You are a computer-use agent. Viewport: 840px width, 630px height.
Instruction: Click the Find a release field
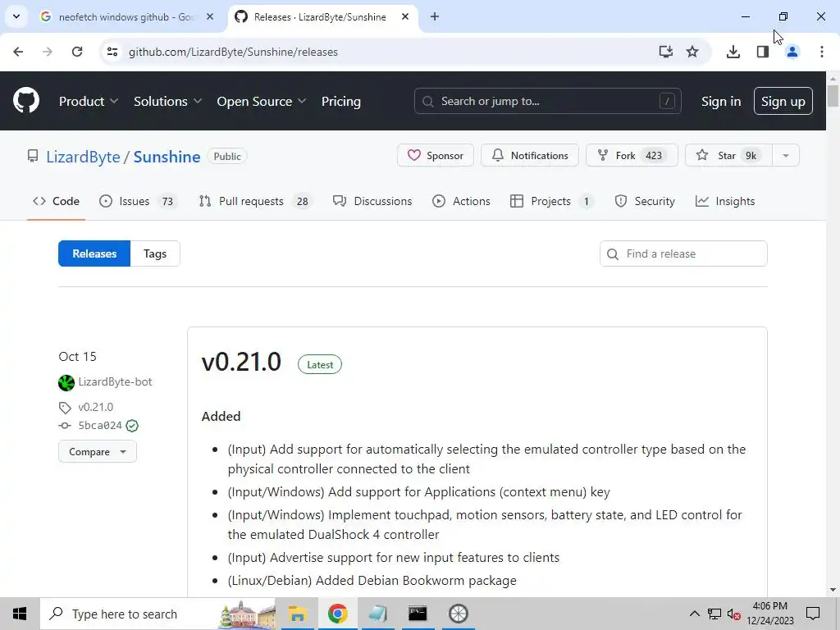pos(683,253)
